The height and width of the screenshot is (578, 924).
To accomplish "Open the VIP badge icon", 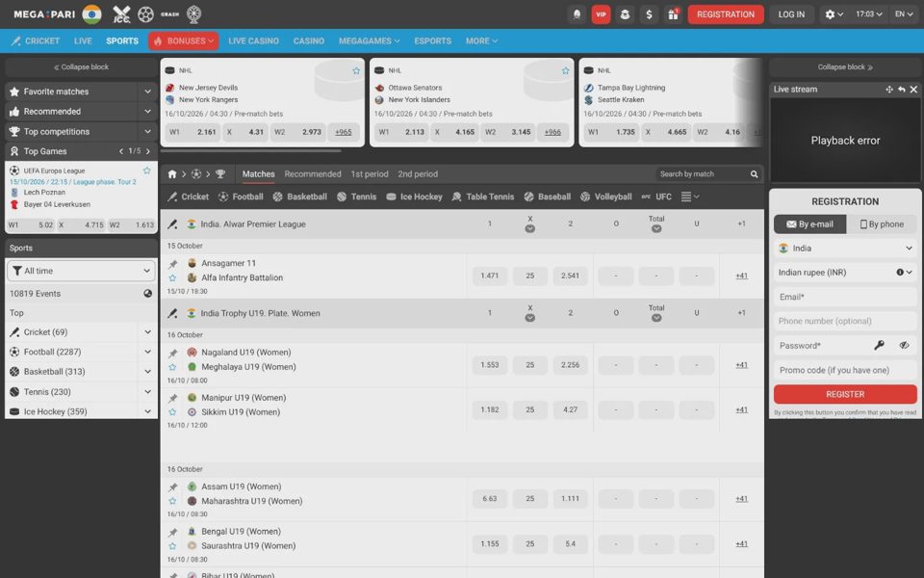I will click(x=601, y=14).
